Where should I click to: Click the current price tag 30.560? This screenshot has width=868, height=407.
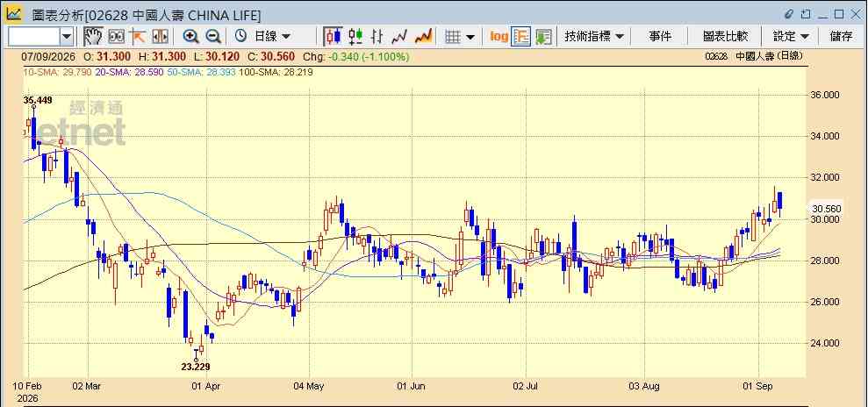click(826, 209)
